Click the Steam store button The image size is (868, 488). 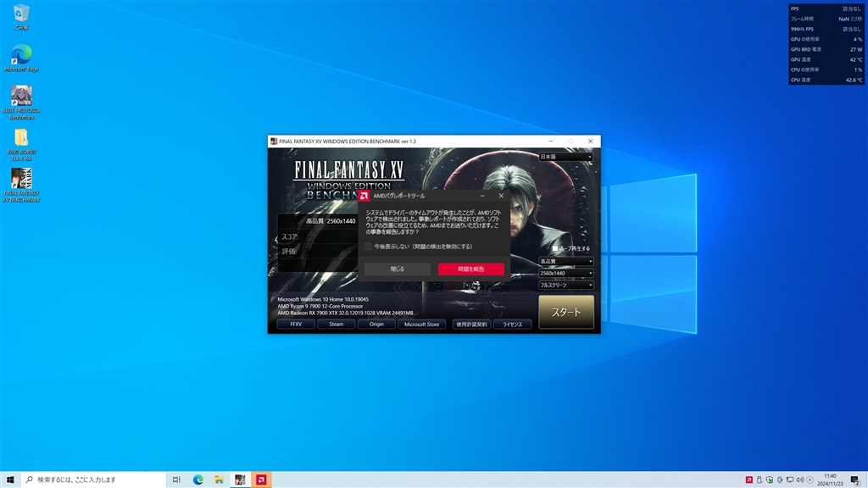point(336,324)
